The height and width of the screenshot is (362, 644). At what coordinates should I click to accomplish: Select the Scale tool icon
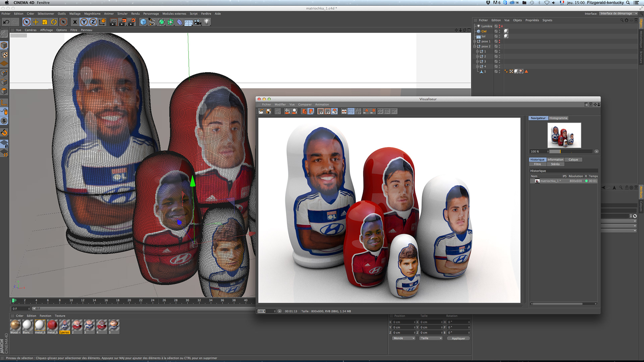pos(45,22)
